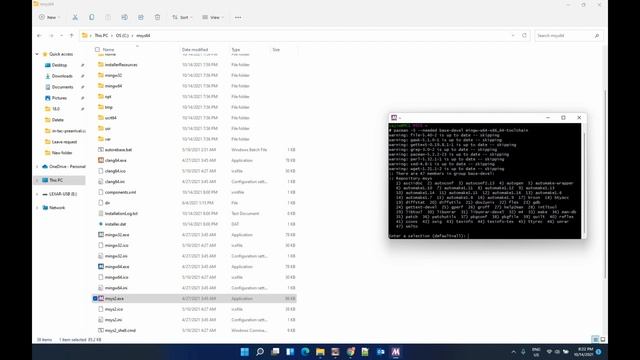Image resolution: width=640 pixels, height=360 pixels.
Task: Select Documents in Quick access
Action: point(62,87)
